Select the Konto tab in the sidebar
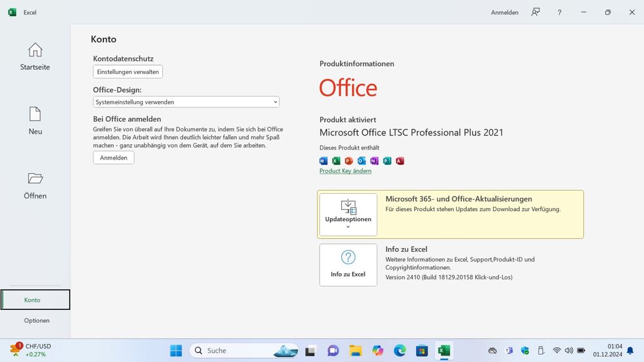644x362 pixels. (x=35, y=300)
